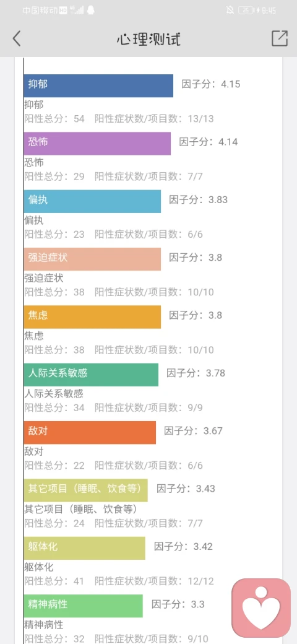
Task: Tap the back arrow icon
Action: click(x=17, y=38)
